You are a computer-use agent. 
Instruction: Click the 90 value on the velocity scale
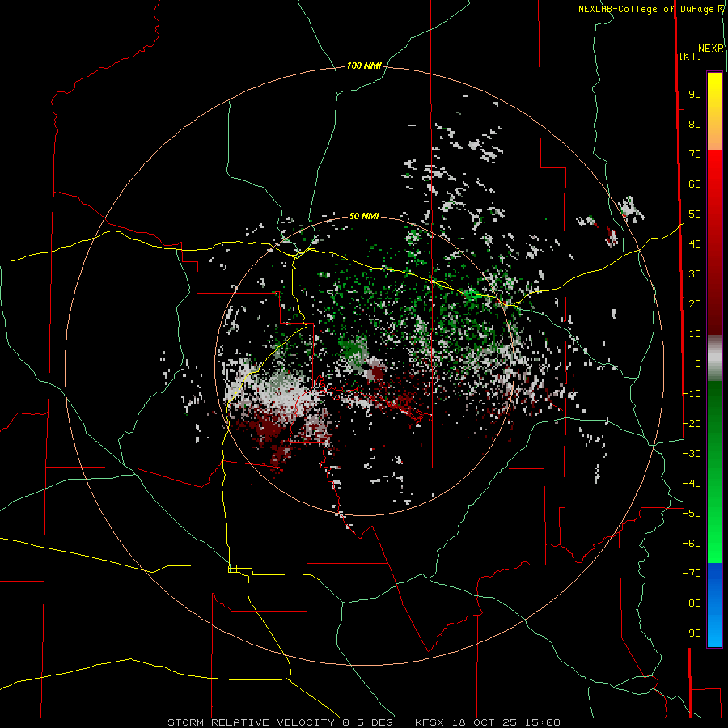[695, 95]
